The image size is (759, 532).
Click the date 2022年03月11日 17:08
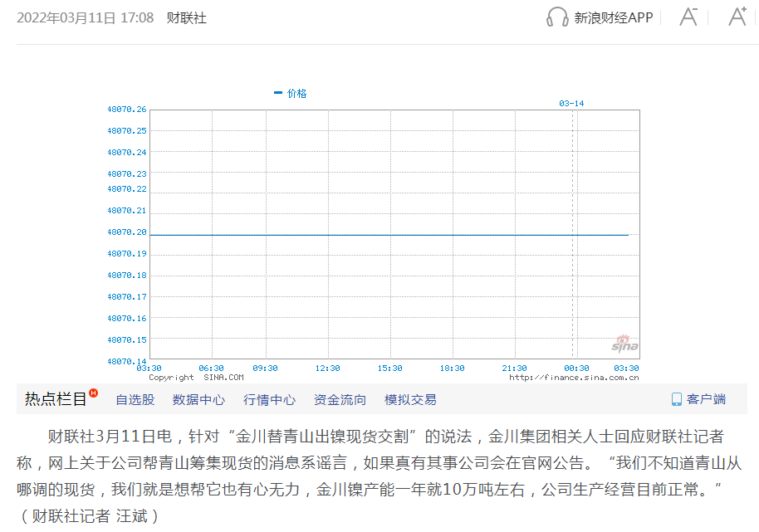(x=86, y=18)
